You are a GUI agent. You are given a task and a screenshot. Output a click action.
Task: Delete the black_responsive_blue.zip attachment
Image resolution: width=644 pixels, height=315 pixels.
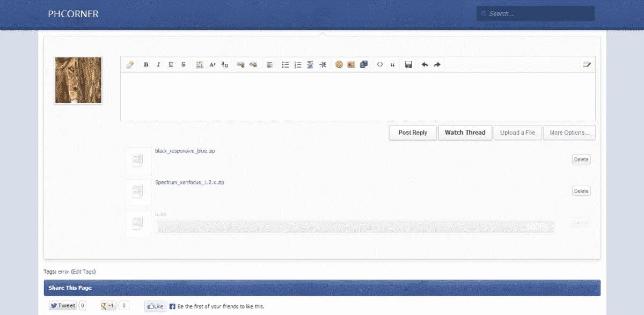pyautogui.click(x=581, y=159)
